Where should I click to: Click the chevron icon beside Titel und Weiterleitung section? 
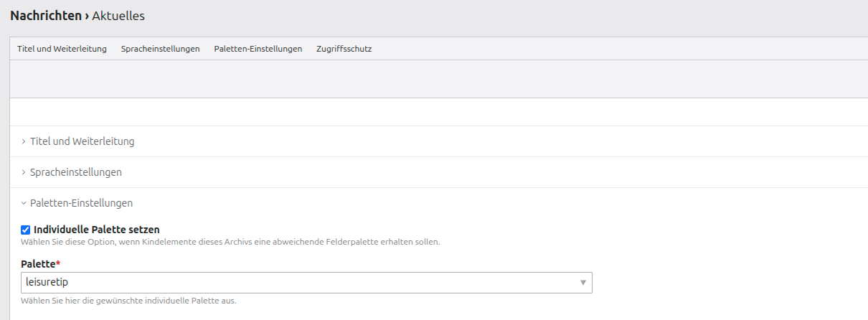coord(24,141)
